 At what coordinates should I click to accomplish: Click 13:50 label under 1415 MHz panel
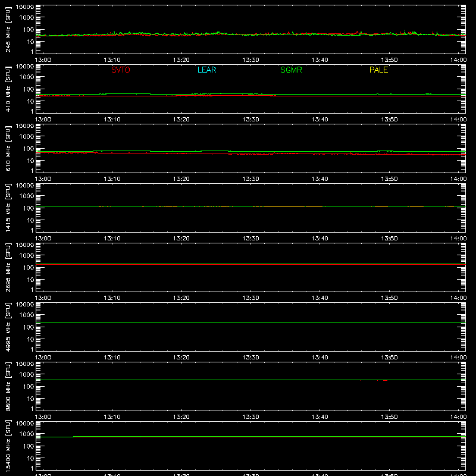pos(389,239)
